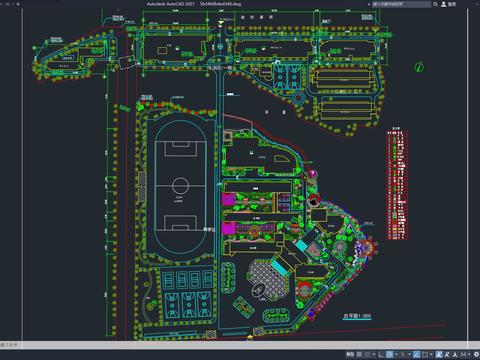This screenshot has height=360, width=480.
Task: Expand the polar tracking angle dropdown arrow
Action: [x=396, y=354]
